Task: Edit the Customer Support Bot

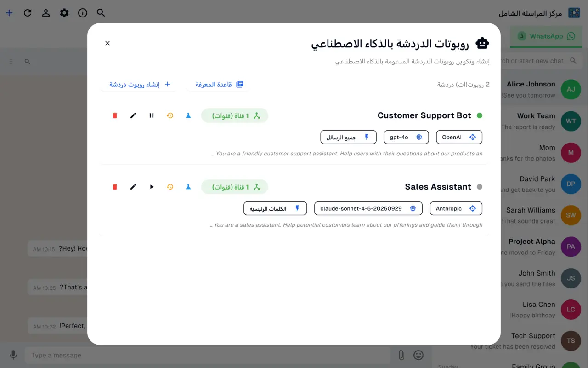Action: [x=133, y=115]
